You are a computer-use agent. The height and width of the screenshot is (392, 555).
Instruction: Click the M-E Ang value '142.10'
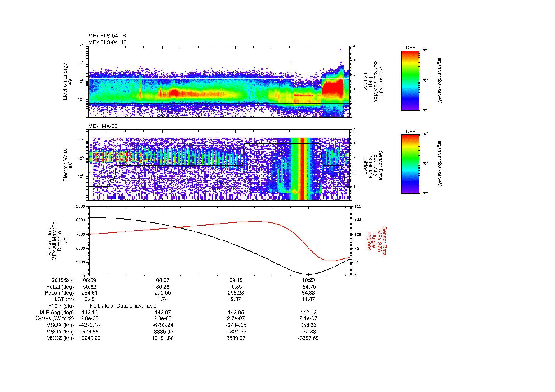89,313
